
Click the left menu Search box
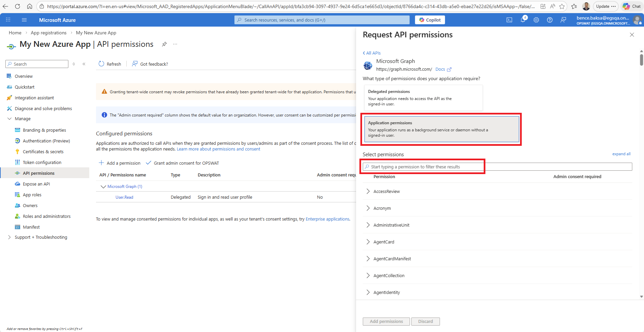coord(37,64)
